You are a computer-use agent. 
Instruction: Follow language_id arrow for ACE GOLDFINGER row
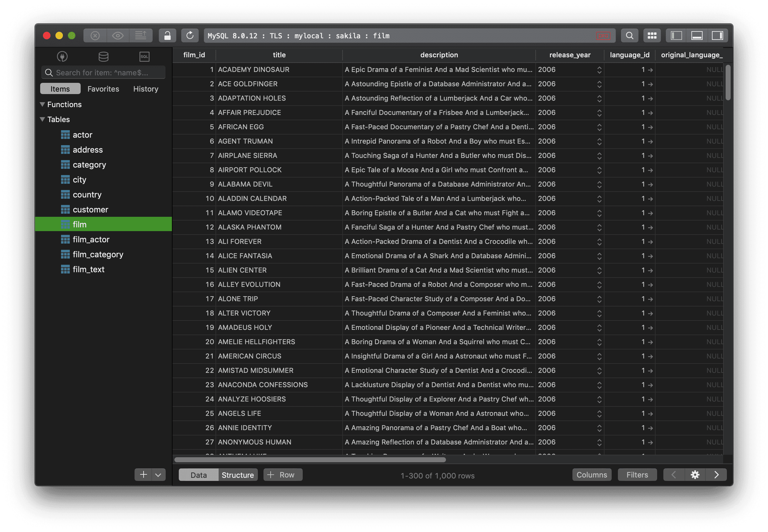pos(650,84)
